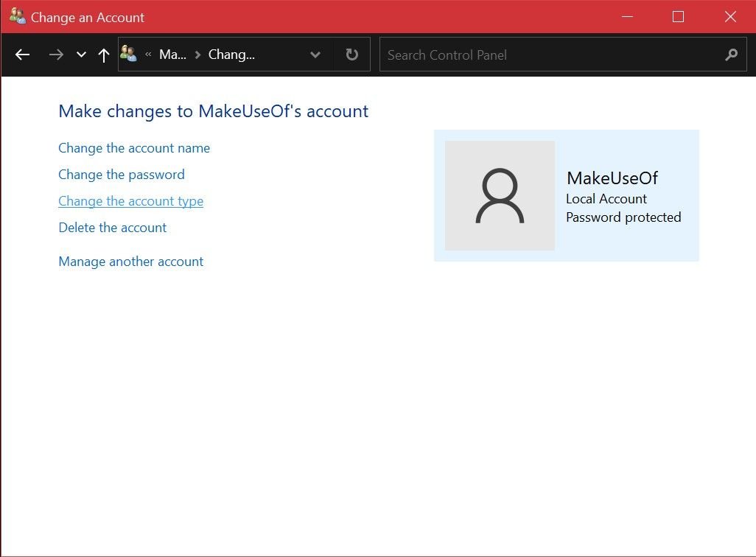
Task: Expand the chevron between the two breadcrumbs
Action: click(x=197, y=55)
